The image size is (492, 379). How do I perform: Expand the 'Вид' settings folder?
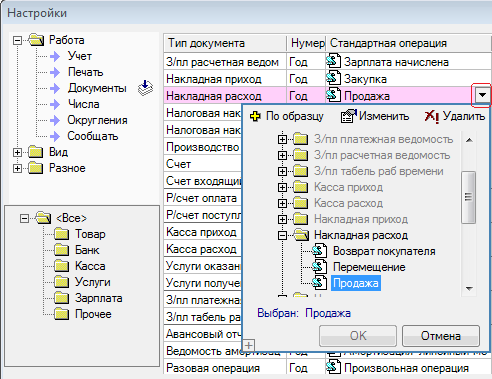(x=17, y=152)
